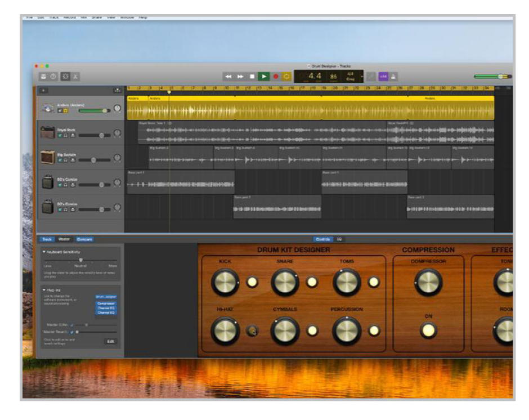
Task: Click the Rewind transport button
Action: click(228, 76)
